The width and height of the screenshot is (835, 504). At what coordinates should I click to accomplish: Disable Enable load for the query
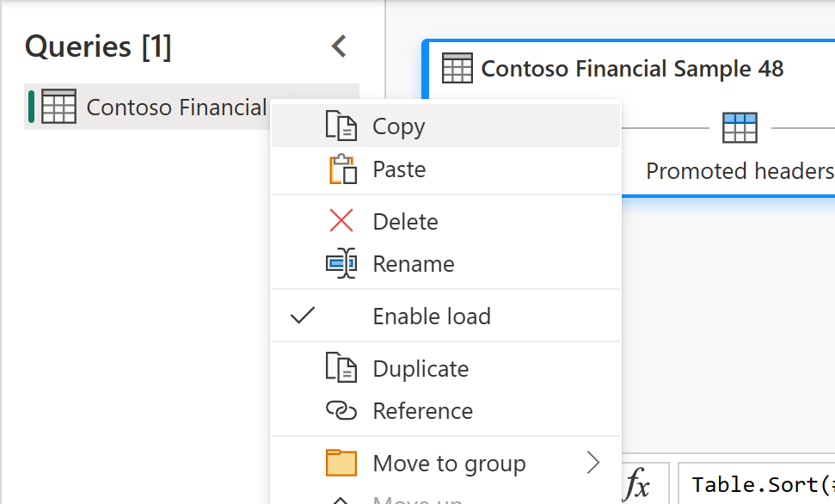point(431,317)
